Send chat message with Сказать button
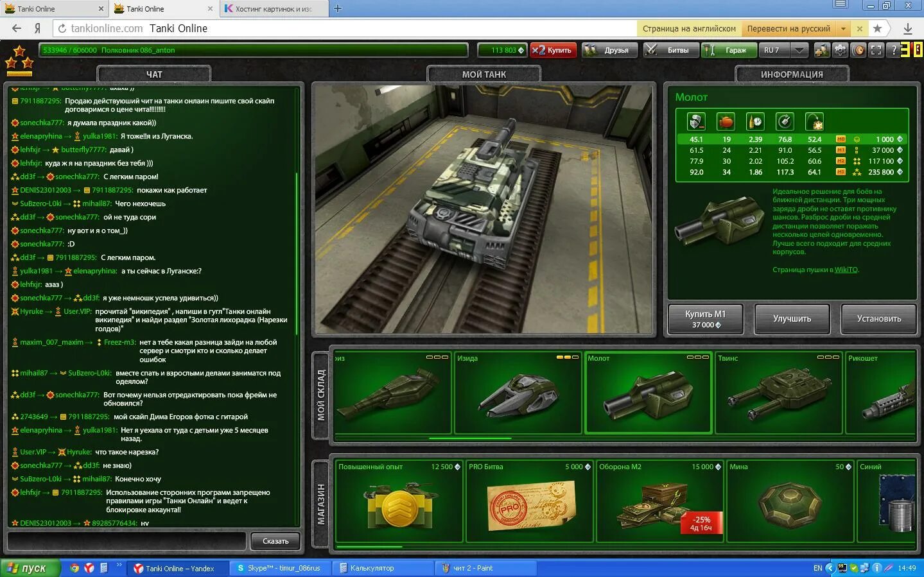This screenshot has height=577, width=924. point(275,541)
